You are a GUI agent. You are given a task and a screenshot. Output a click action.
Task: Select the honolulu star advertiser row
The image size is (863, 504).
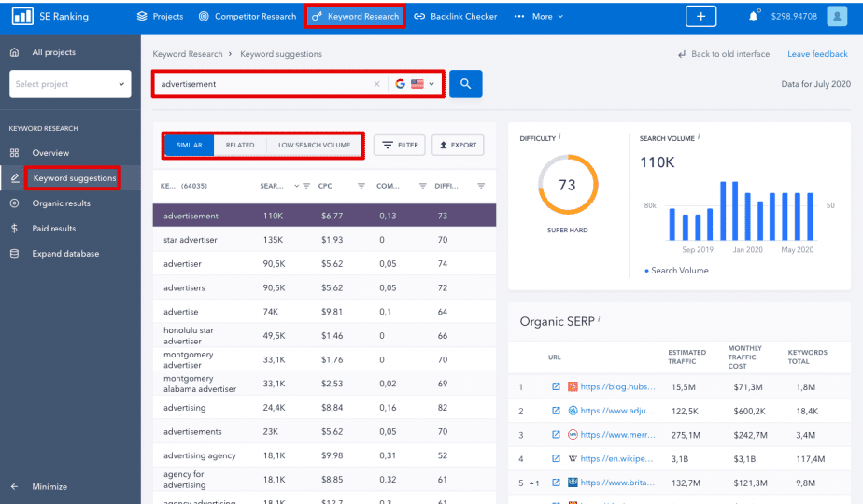[324, 336]
